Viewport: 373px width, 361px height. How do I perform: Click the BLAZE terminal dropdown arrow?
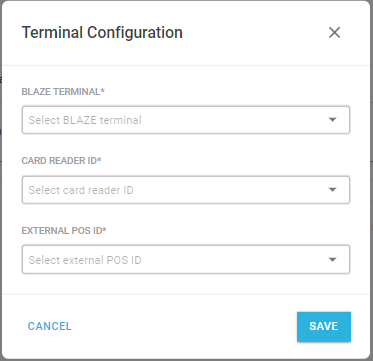coord(332,120)
